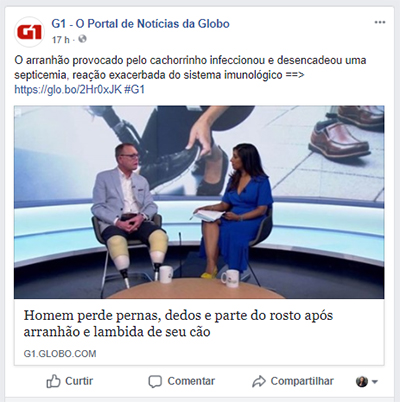
Task: Click the Comentar button
Action: (x=182, y=381)
